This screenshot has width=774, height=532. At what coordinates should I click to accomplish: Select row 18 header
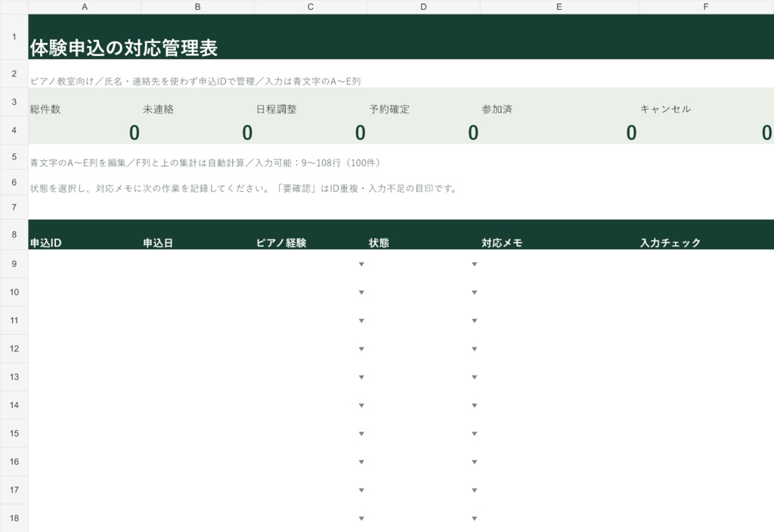pyautogui.click(x=14, y=518)
